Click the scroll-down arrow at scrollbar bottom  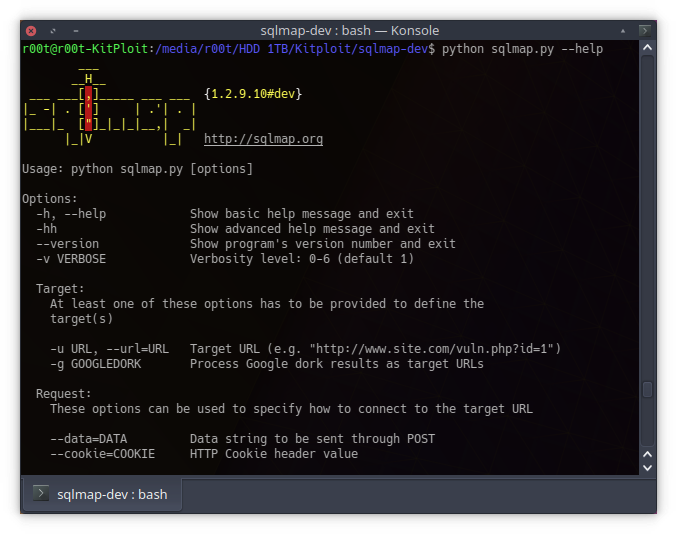[647, 468]
